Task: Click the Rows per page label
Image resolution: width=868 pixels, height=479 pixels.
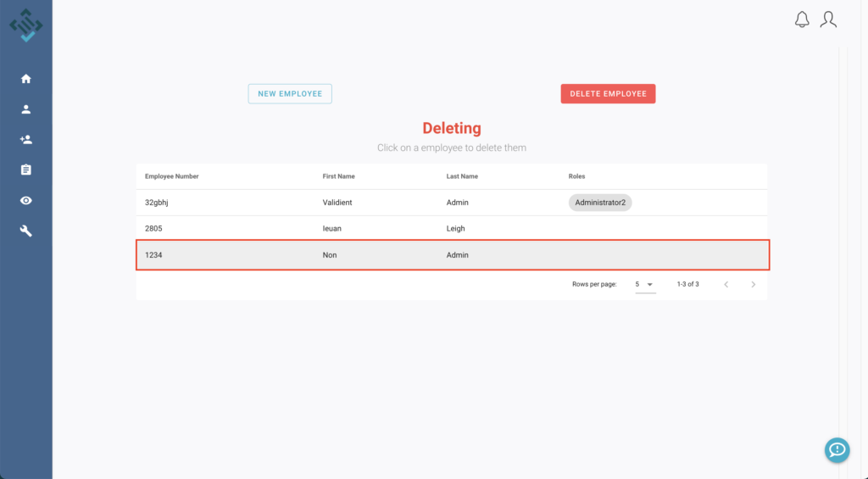Action: point(594,284)
